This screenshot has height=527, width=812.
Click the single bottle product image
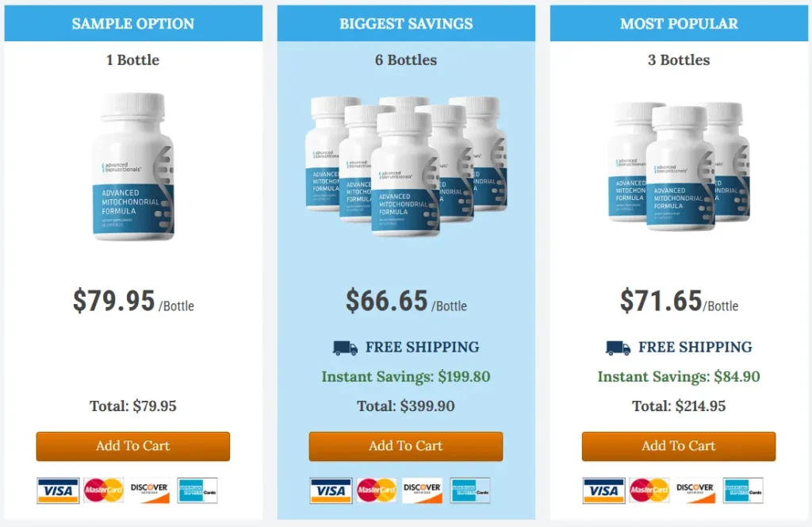coord(133,167)
